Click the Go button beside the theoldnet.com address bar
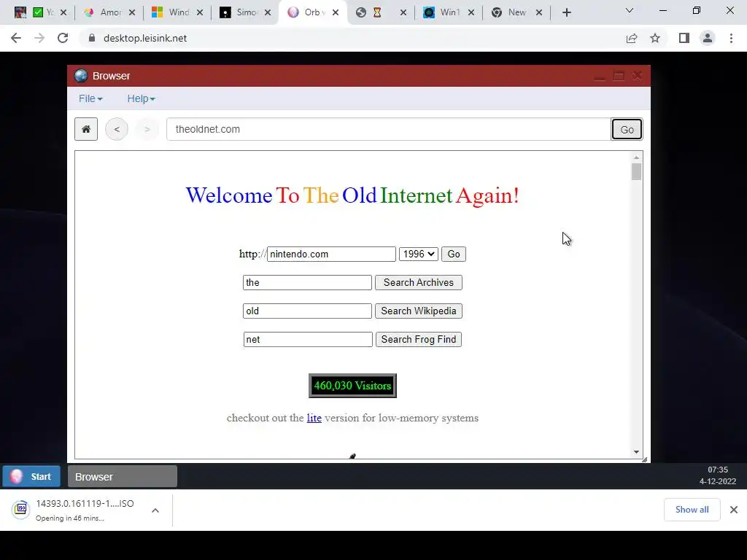747x560 pixels. tap(627, 129)
